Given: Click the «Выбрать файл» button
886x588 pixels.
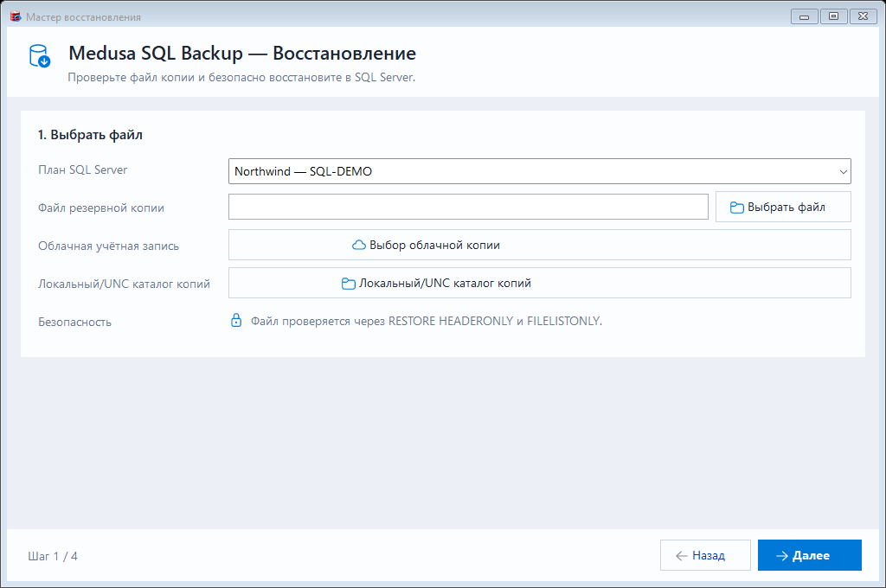Looking at the screenshot, I should point(783,207).
